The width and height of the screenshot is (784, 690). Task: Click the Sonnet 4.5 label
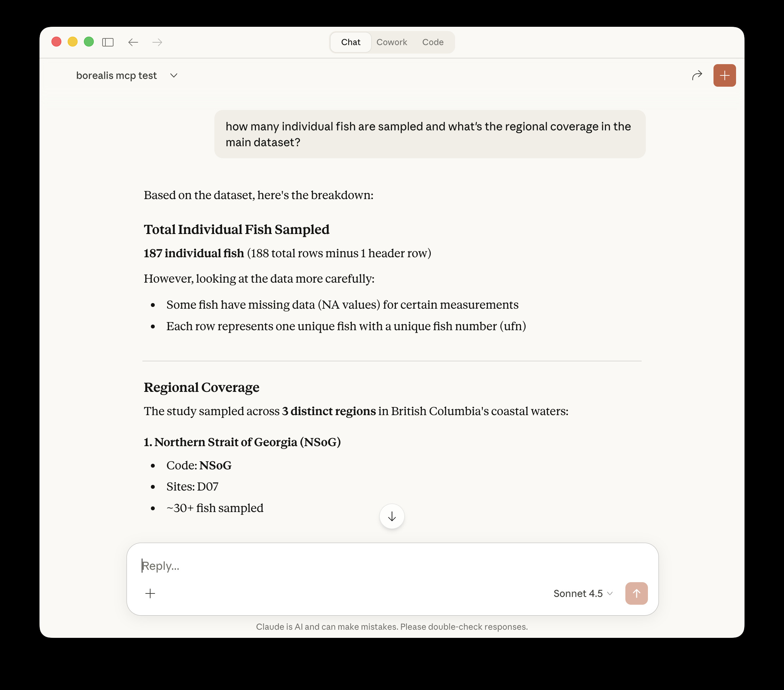point(578,593)
